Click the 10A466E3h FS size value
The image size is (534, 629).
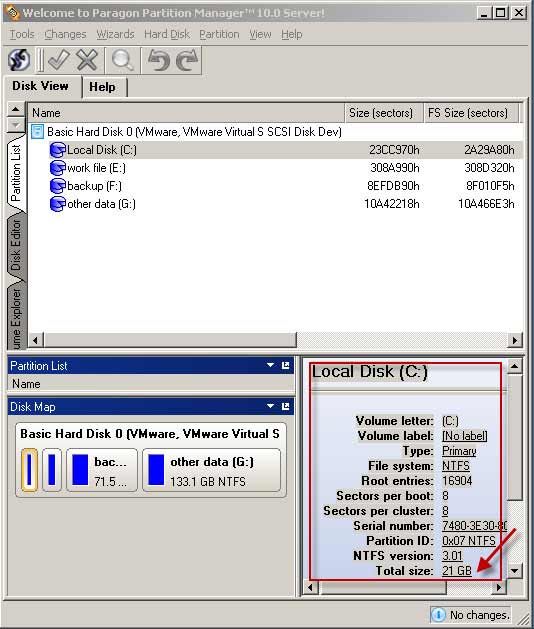pyautogui.click(x=486, y=204)
